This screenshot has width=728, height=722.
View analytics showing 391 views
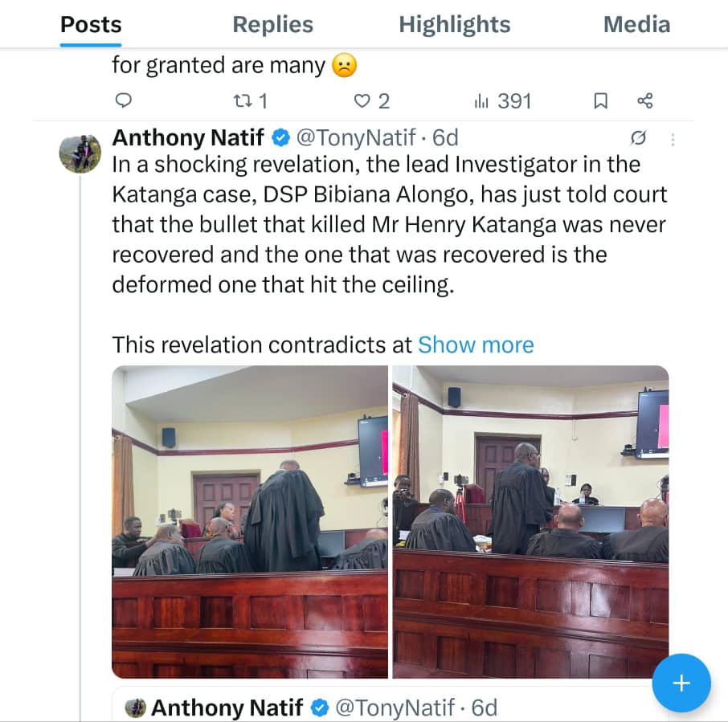point(503,100)
